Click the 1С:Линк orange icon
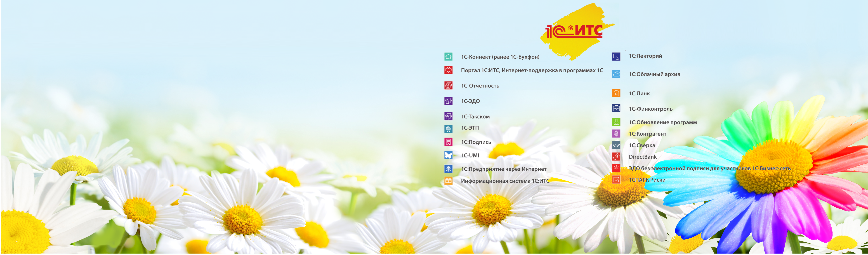Viewport: 868px width, 255px height. pos(616,93)
